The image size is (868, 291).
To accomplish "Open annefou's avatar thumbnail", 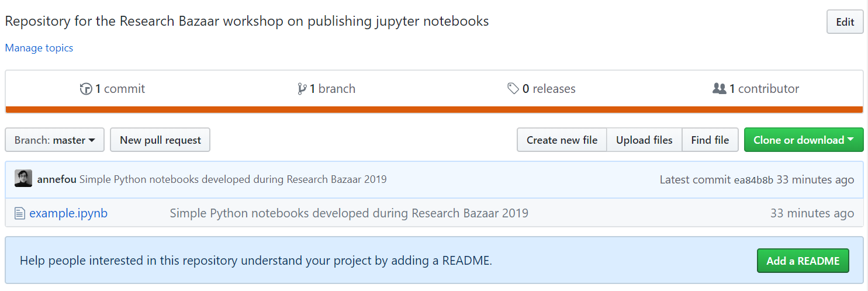I will (23, 179).
